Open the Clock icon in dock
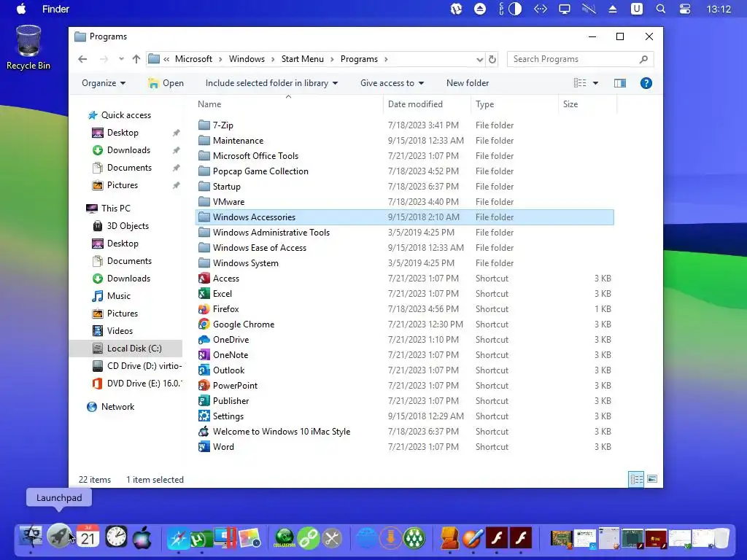The width and height of the screenshot is (747, 560). [x=116, y=537]
